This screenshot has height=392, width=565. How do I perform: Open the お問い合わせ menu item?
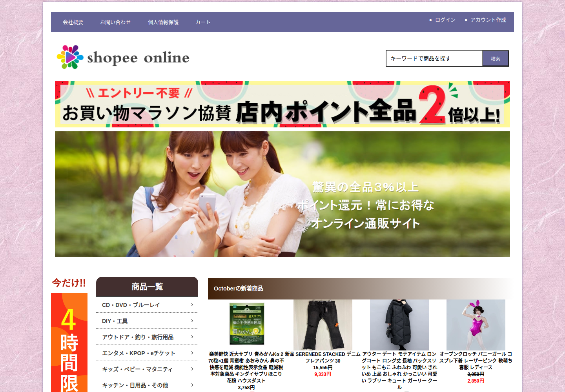[115, 22]
